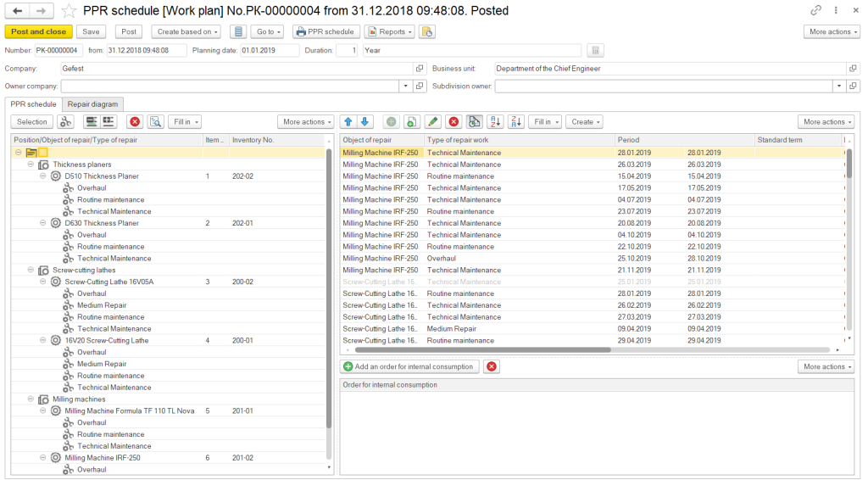Select the PPR schedule tab
Viewport: 868px width, 480px height.
[33, 103]
